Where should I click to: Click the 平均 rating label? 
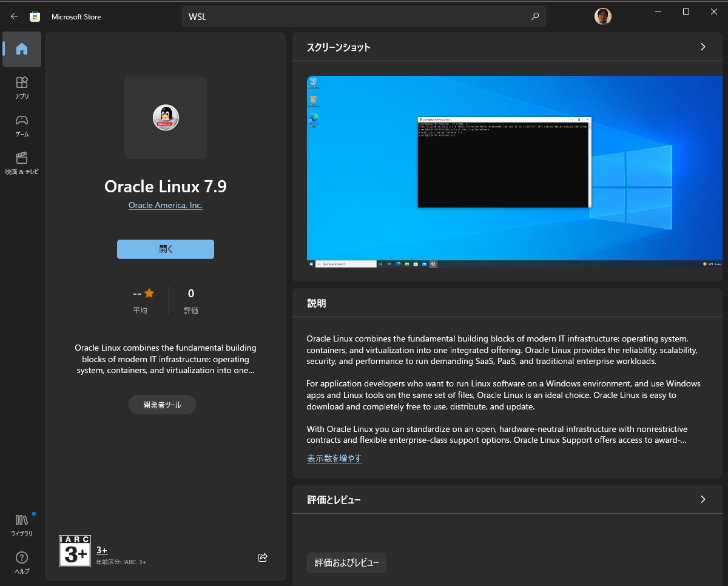140,310
